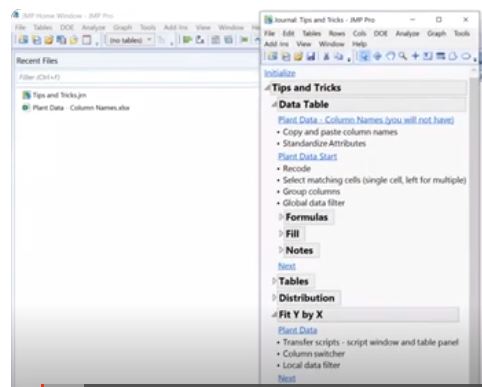
Task: Expand the Formulas section
Action: click(281, 217)
